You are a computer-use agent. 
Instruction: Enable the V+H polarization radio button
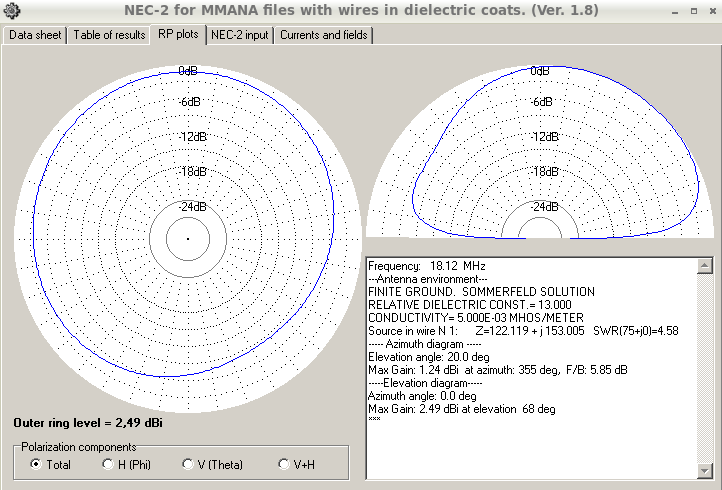click(285, 465)
